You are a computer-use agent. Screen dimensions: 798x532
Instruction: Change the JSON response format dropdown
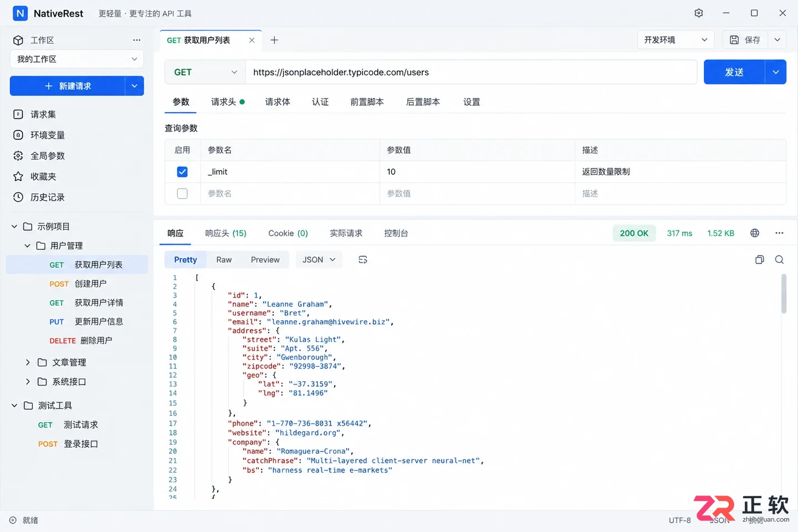[319, 259]
